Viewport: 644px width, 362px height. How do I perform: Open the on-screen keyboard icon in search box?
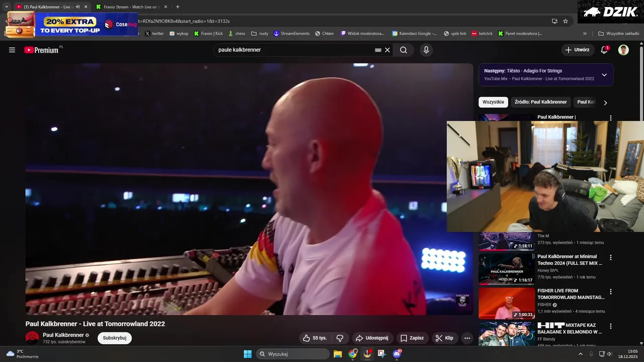(378, 50)
